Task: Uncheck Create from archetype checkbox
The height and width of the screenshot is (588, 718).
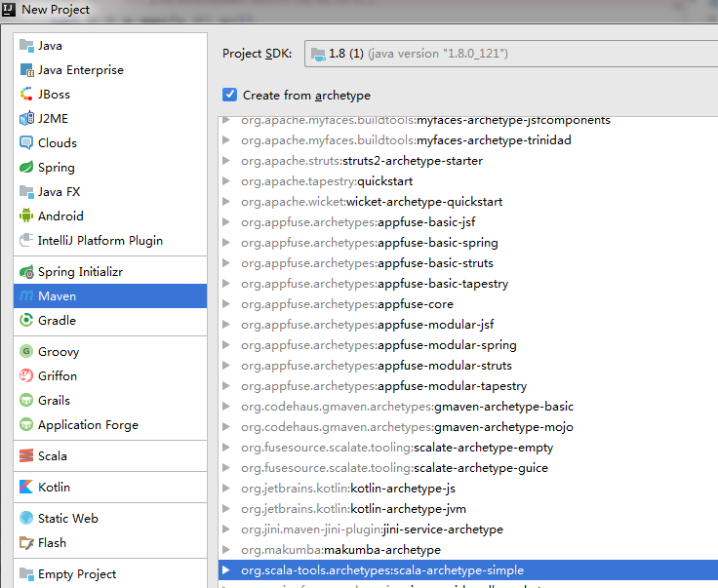Action: (229, 95)
